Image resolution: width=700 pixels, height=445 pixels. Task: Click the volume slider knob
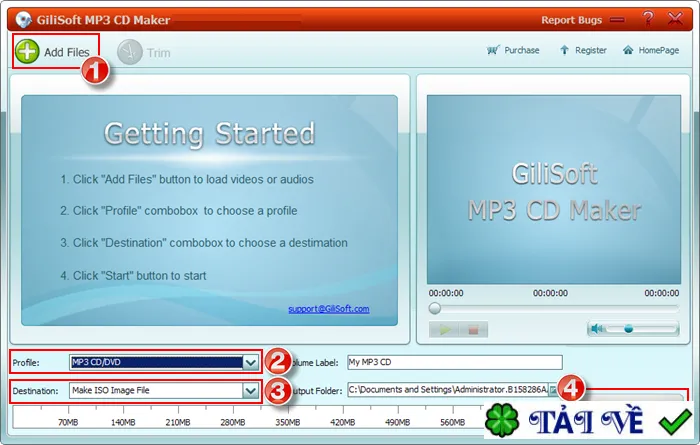tap(629, 329)
